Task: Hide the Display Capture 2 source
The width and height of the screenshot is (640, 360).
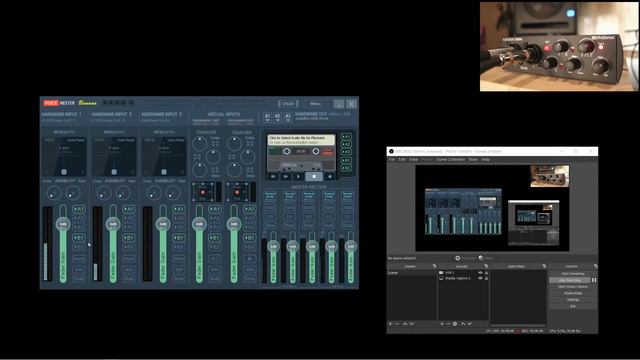Action: tap(480, 278)
